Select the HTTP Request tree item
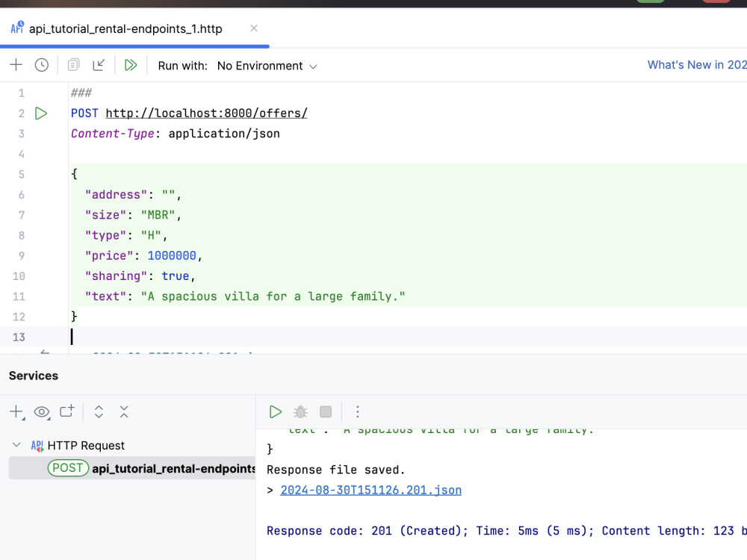This screenshot has height=560, width=747. (86, 446)
